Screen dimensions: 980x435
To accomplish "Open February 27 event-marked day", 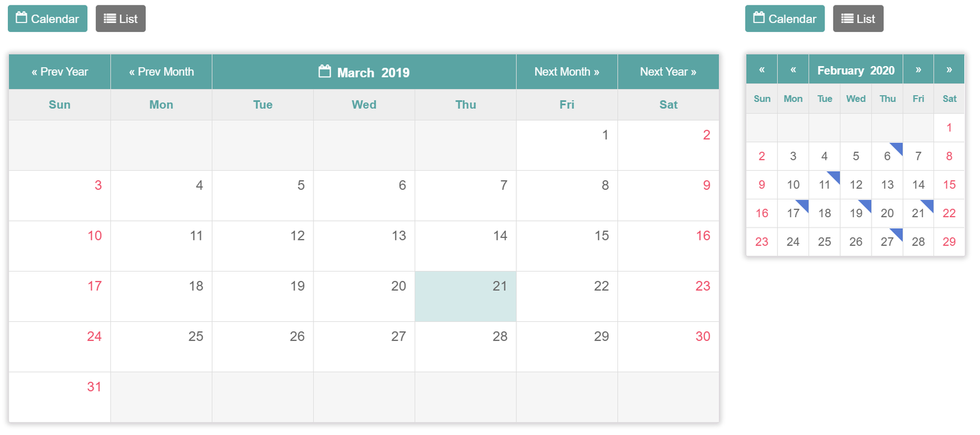I will click(887, 242).
